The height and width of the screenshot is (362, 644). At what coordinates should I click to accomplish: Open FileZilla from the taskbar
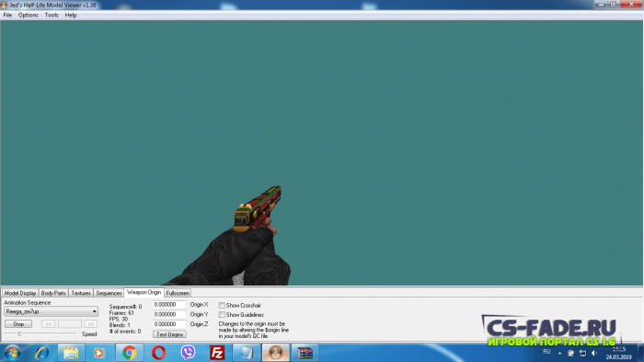[217, 353]
